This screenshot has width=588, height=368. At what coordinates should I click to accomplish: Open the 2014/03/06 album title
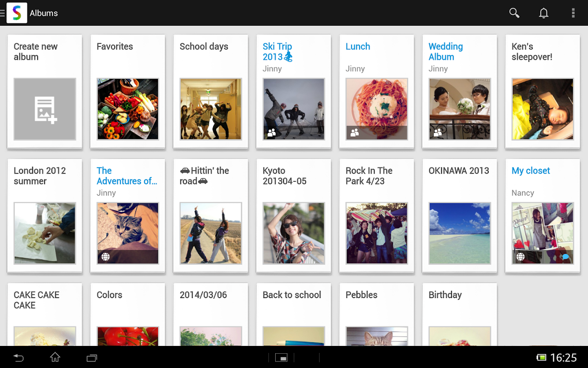pos(203,295)
